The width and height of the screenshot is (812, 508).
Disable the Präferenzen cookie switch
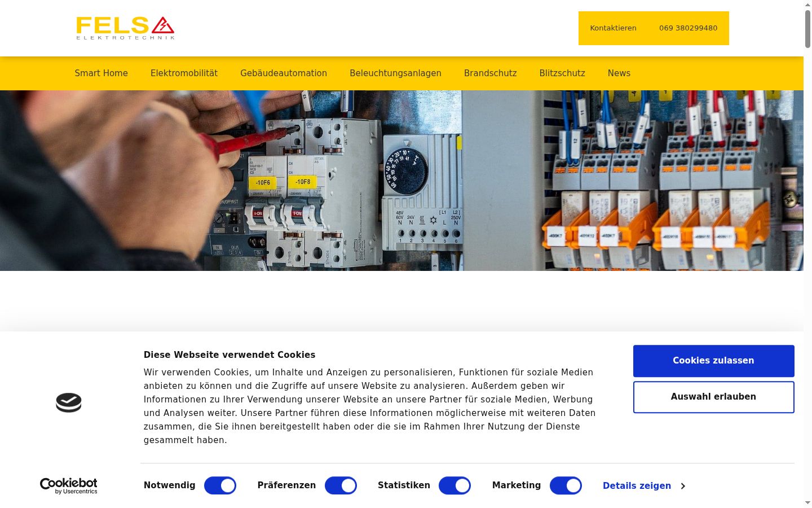click(341, 485)
